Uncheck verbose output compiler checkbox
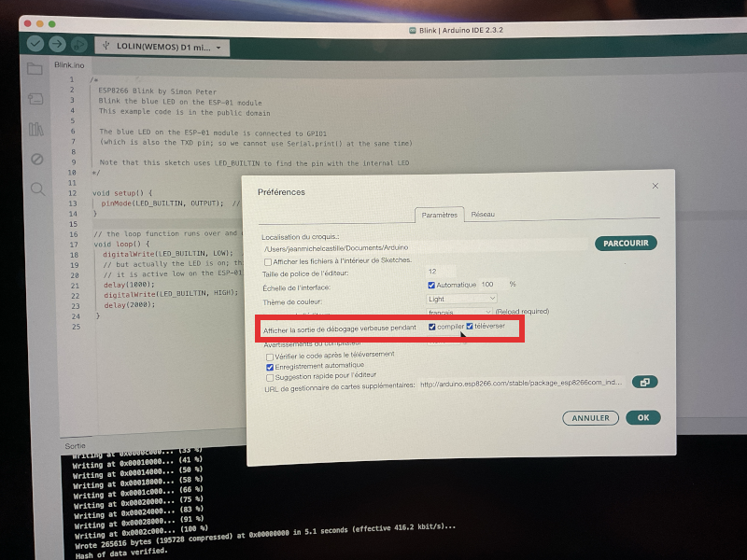 point(431,327)
